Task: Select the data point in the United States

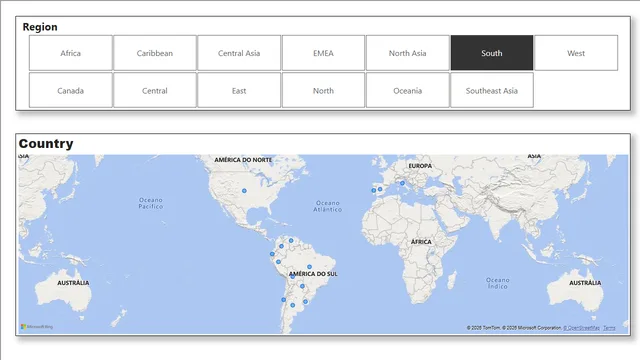Action: click(x=244, y=191)
